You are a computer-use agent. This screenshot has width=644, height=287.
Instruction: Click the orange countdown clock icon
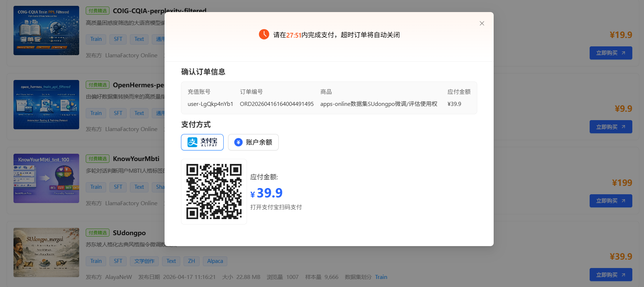click(x=264, y=35)
